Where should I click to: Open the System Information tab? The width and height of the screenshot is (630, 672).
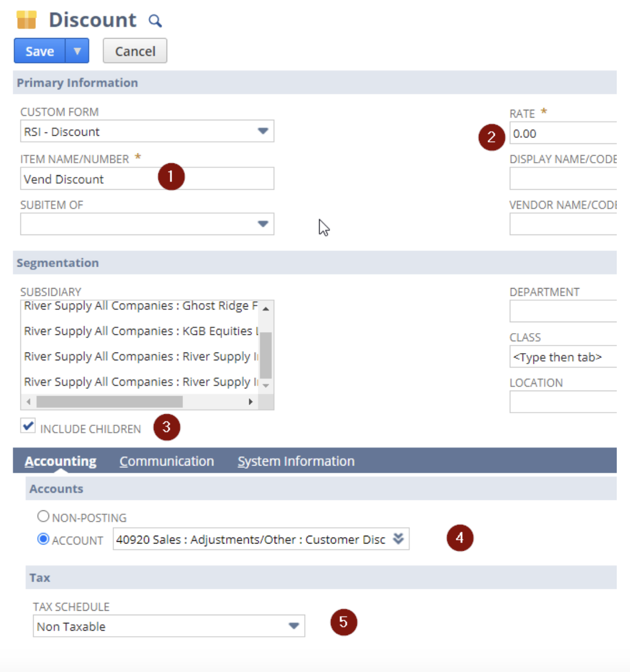(296, 461)
